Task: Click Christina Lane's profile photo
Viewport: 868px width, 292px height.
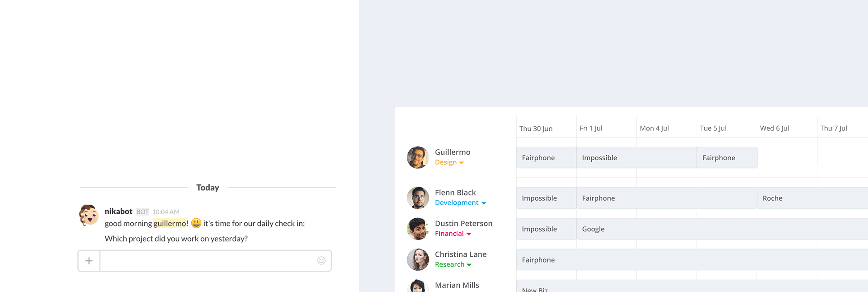Action: tap(418, 259)
